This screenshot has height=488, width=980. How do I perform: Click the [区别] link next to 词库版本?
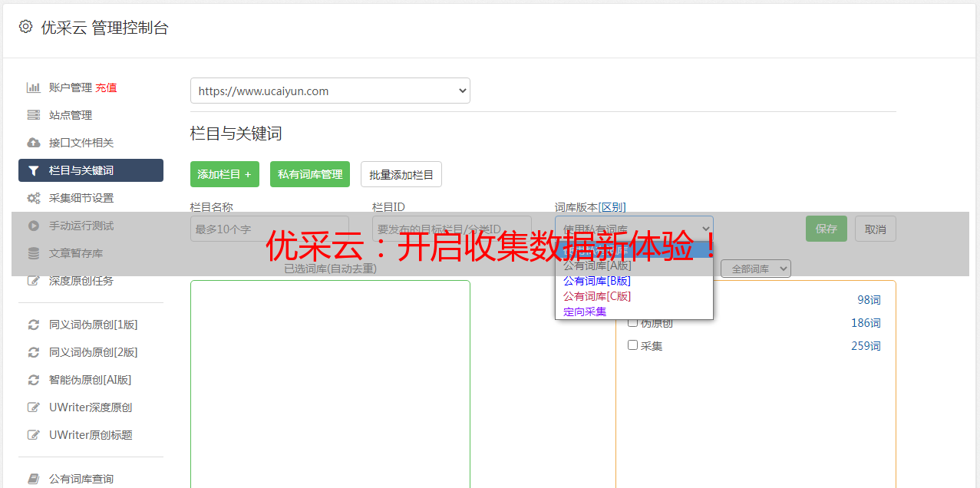612,207
